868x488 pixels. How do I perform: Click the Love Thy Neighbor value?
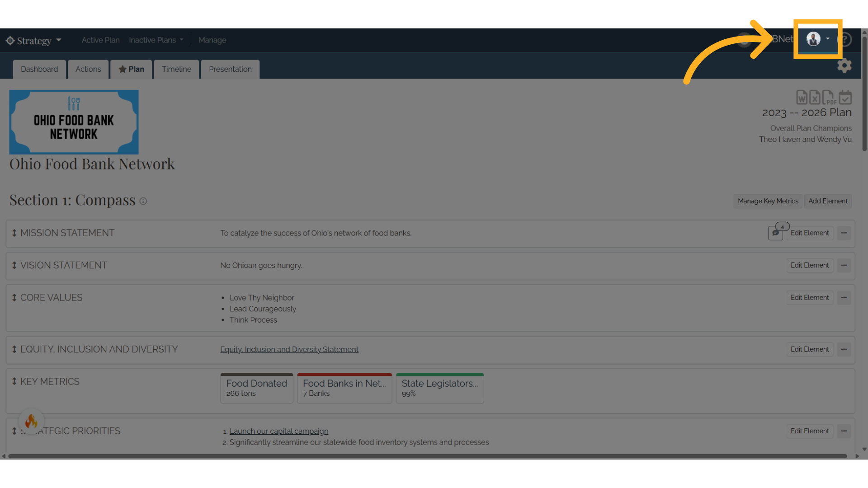pos(262,298)
